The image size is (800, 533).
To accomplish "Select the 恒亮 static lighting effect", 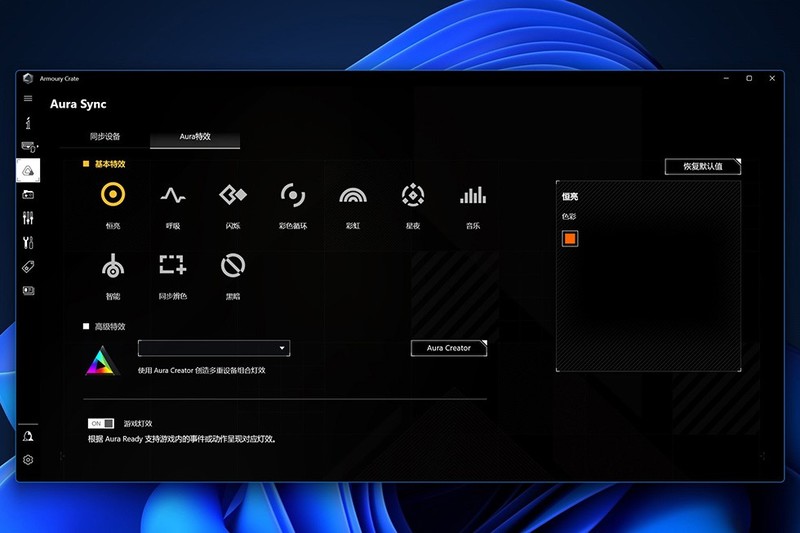I will (x=113, y=194).
